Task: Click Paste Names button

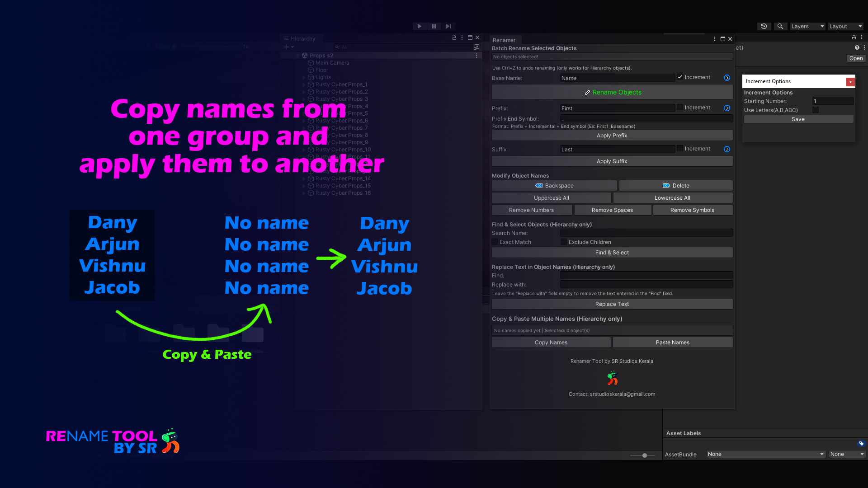Action: [673, 343]
